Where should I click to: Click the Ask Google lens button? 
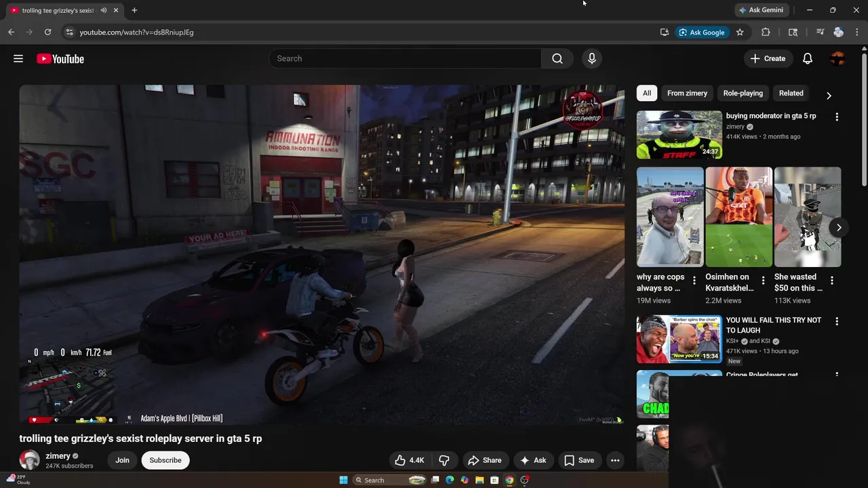(702, 32)
